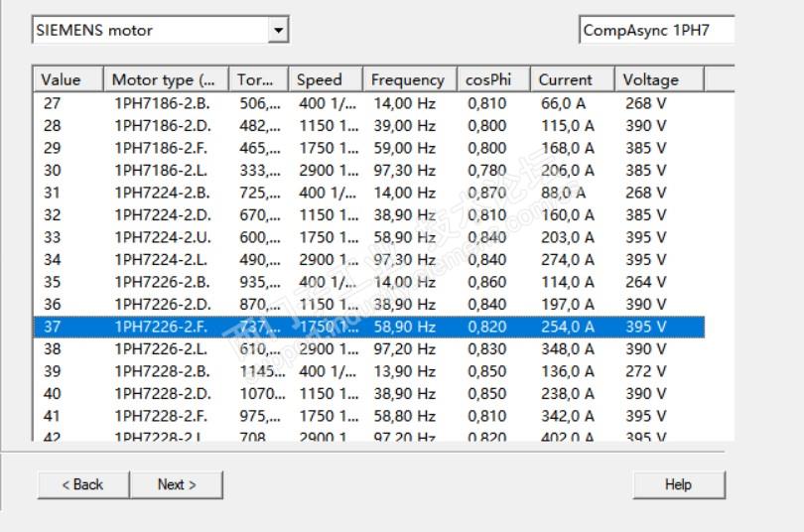804x532 pixels.
Task: Click the 238,0 A current cell
Action: (x=568, y=394)
